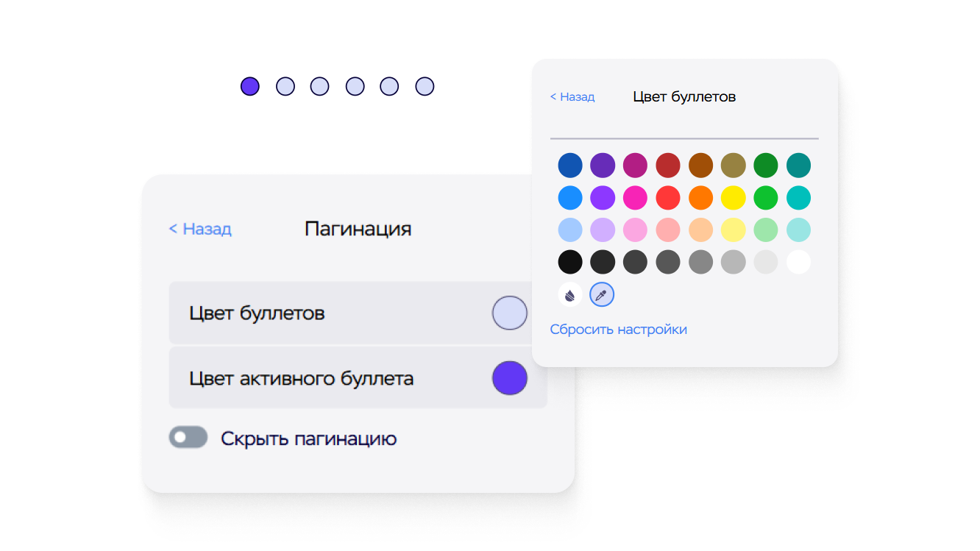Pick the pastel lilac color swatch
The image size is (980, 551).
[x=603, y=230]
